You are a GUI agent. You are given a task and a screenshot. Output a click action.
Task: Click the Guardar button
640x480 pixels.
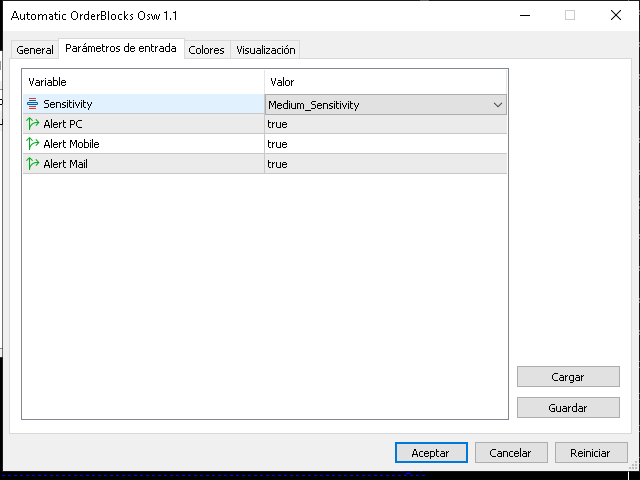click(568, 408)
